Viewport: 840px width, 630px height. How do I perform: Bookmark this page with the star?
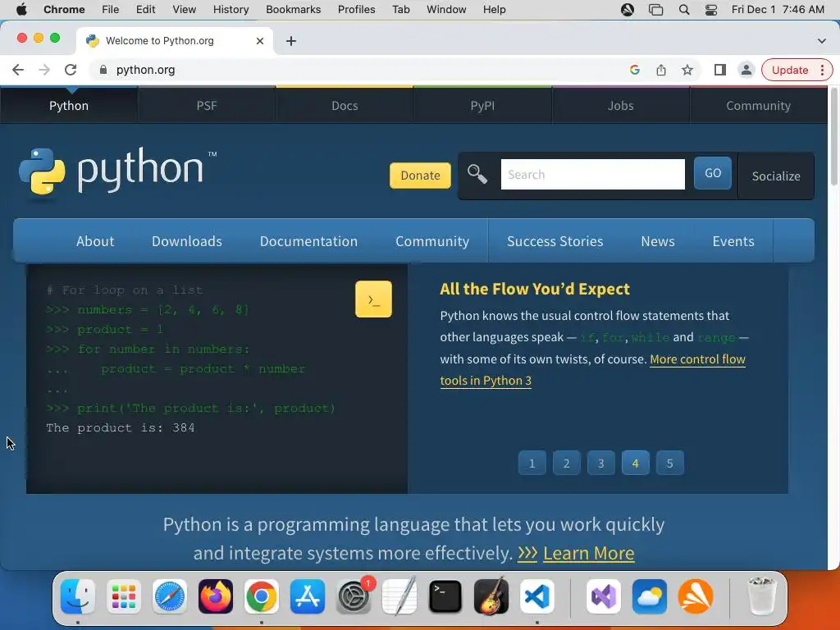coord(687,70)
